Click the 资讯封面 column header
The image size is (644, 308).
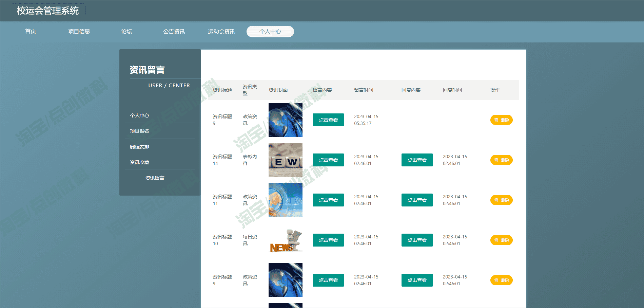278,90
